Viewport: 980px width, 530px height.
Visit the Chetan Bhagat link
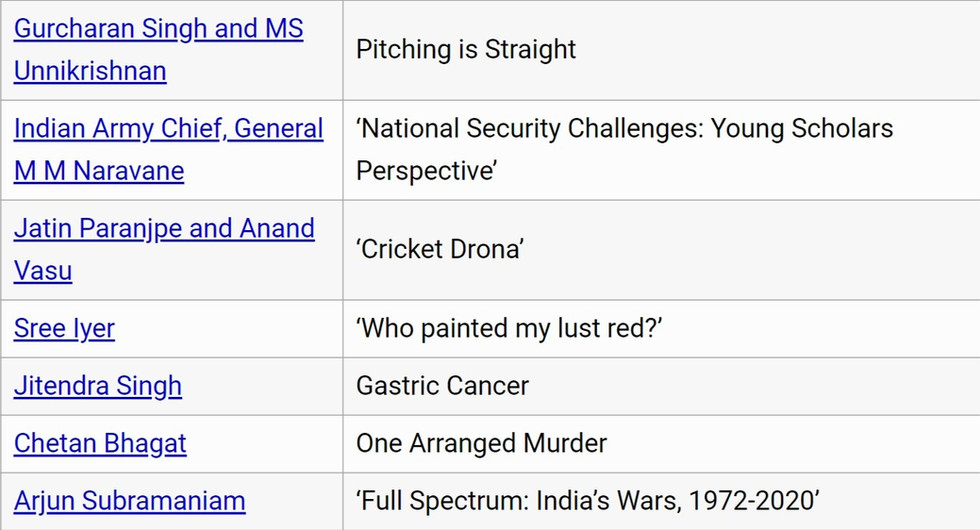pos(100,443)
